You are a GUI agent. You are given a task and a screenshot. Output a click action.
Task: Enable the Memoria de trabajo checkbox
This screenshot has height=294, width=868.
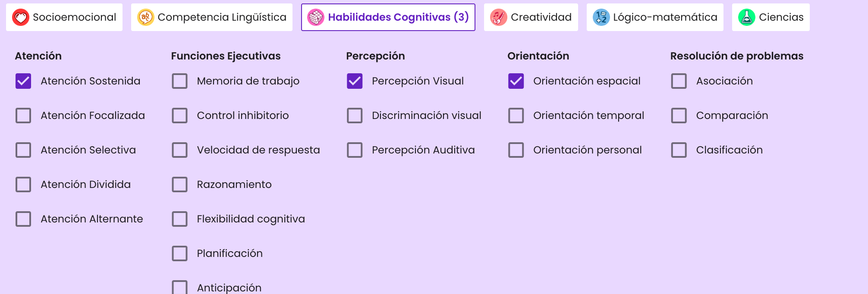point(179,81)
